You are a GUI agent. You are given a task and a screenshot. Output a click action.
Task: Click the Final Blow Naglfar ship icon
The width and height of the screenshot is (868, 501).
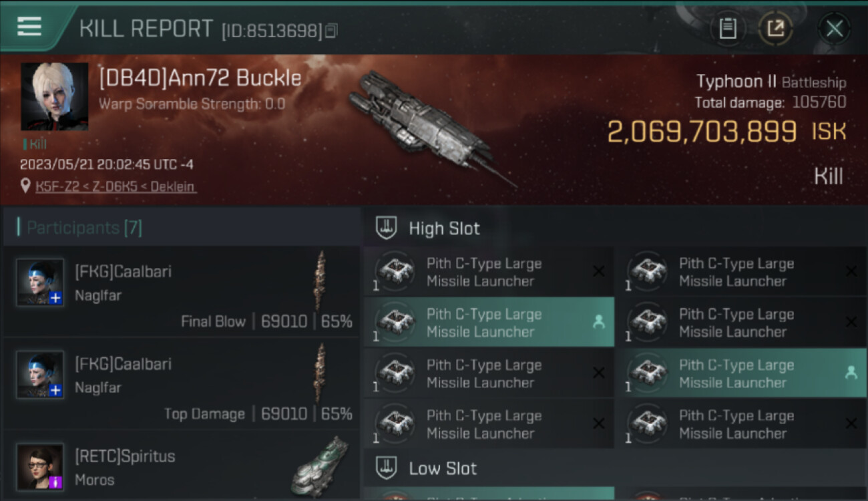point(320,280)
